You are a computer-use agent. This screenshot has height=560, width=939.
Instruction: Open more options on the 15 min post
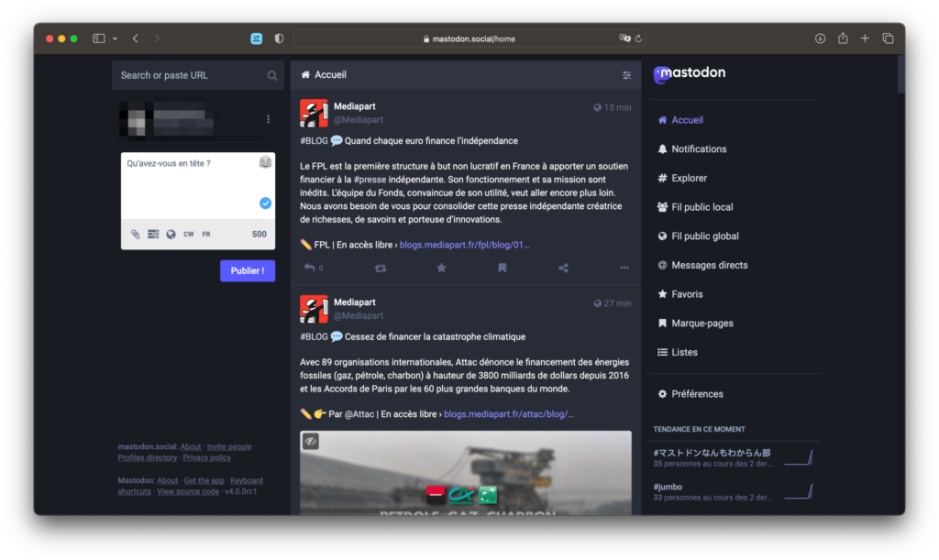tap(624, 268)
